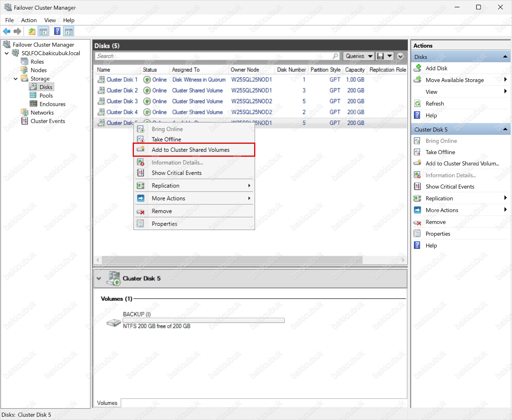Toggle the Show/Hide Console Tree toolbar button
Image resolution: width=512 pixels, height=420 pixels.
pos(44,31)
